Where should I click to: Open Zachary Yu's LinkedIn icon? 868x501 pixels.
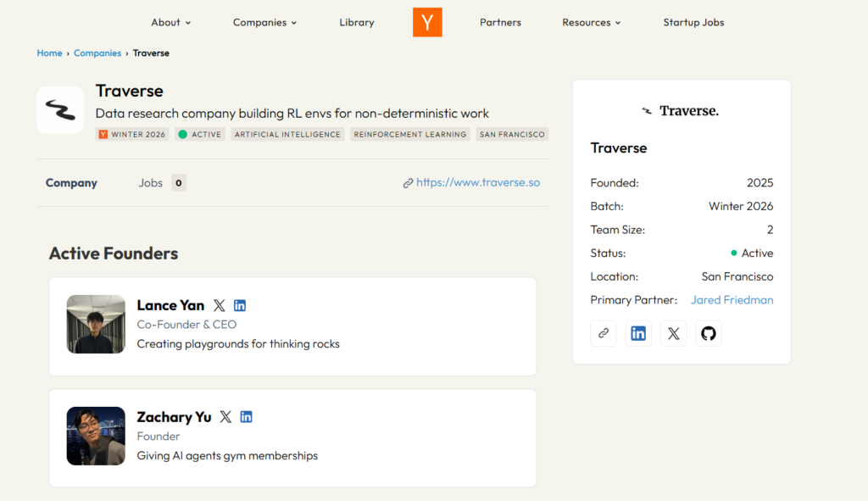coord(246,417)
